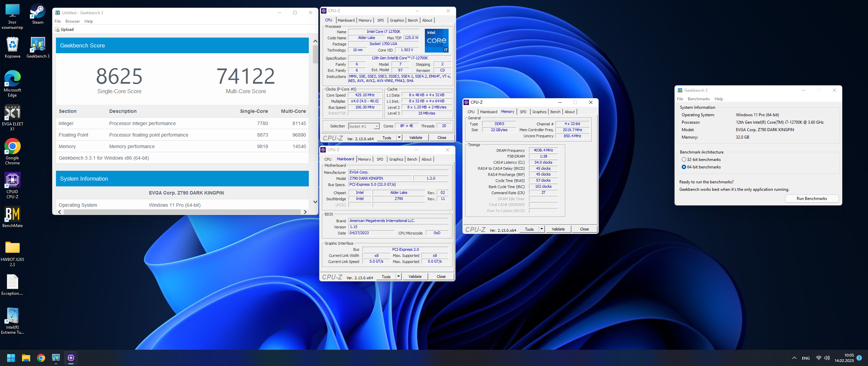Open notification center badge icon
Screen dimensions: 868x366
coord(859,358)
